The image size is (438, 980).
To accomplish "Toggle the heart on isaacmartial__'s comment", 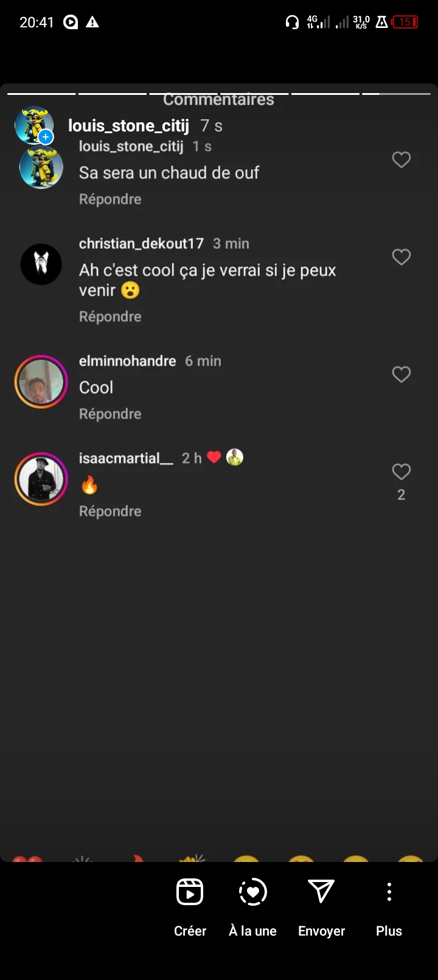I will 401,472.
